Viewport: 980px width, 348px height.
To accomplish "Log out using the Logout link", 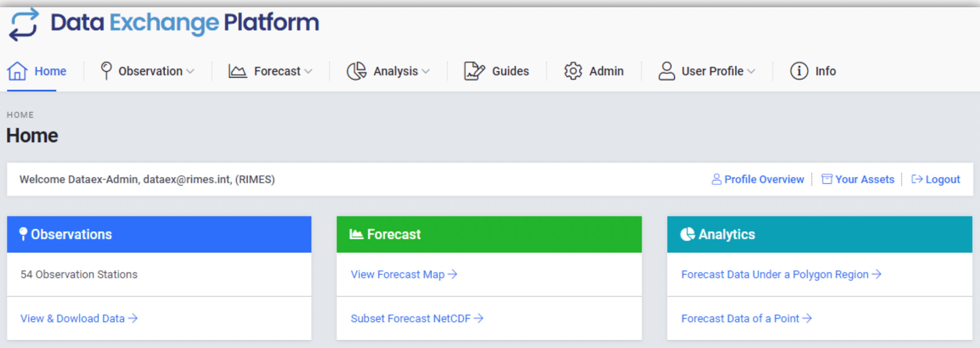I will click(942, 180).
